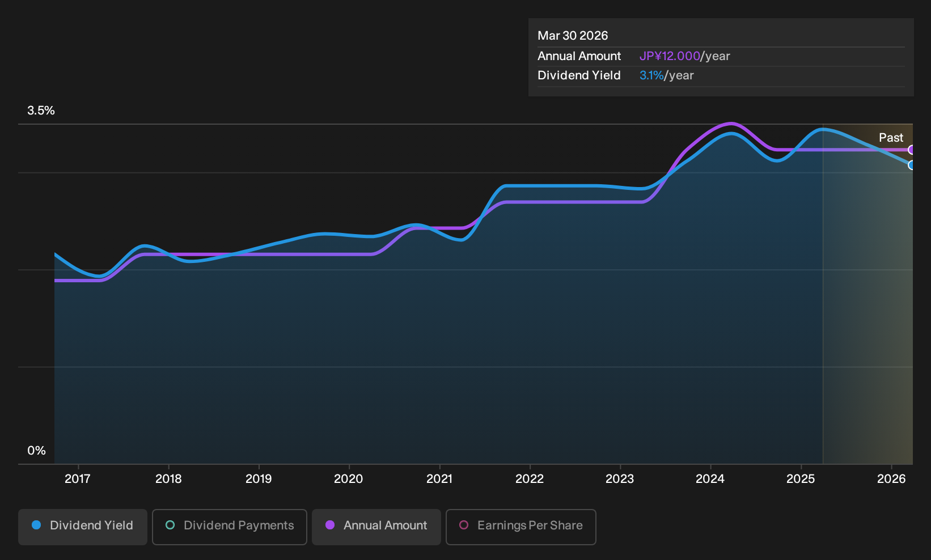The height and width of the screenshot is (560, 931).
Task: Enable the Earnings Per Share series
Action: click(x=521, y=527)
